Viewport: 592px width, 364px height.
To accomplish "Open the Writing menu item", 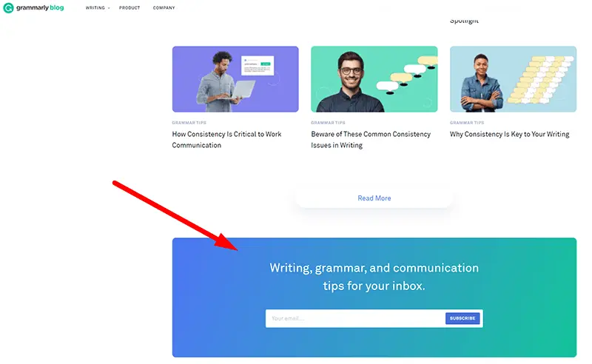I will (95, 7).
